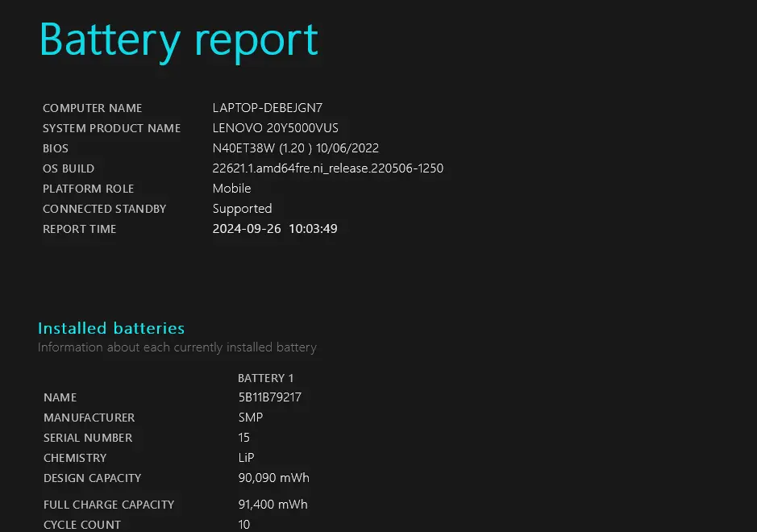The height and width of the screenshot is (532, 757).
Task: Select subtitle "Information about each currently installed battery"
Action: pos(177,347)
